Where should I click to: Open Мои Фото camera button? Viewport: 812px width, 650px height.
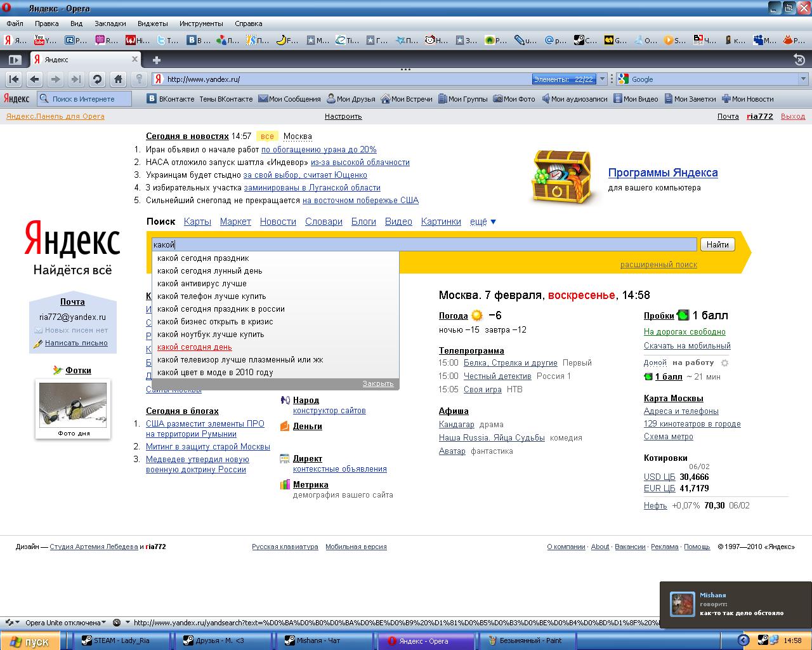(x=514, y=98)
